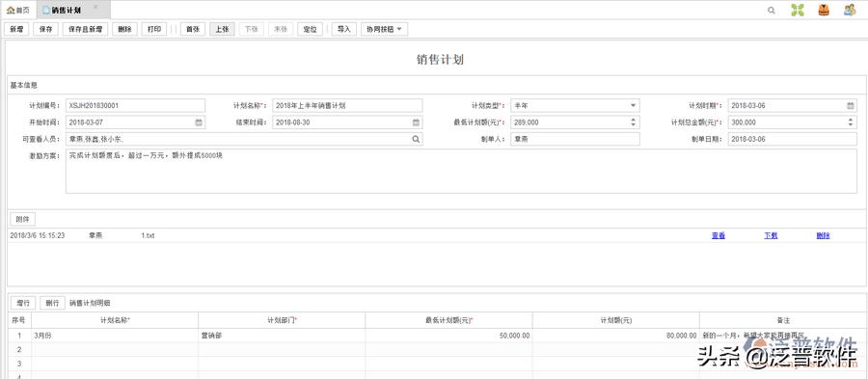Click the green four-square icon
This screenshot has height=379, width=868.
pyautogui.click(x=798, y=10)
